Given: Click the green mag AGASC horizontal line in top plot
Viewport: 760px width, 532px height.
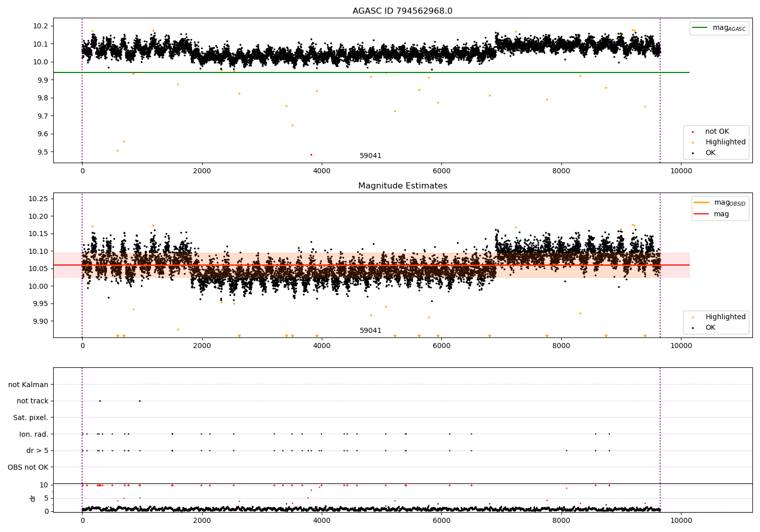Looking at the screenshot, I should [x=371, y=72].
